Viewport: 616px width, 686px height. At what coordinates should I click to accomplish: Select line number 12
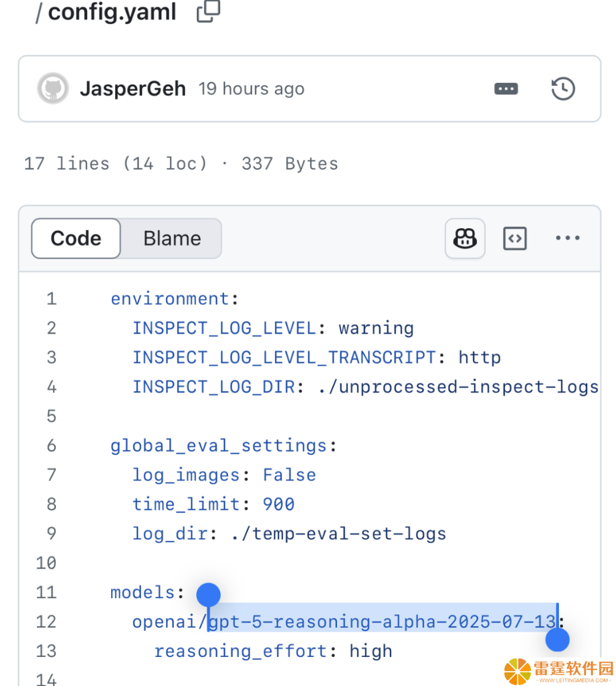(x=46, y=622)
